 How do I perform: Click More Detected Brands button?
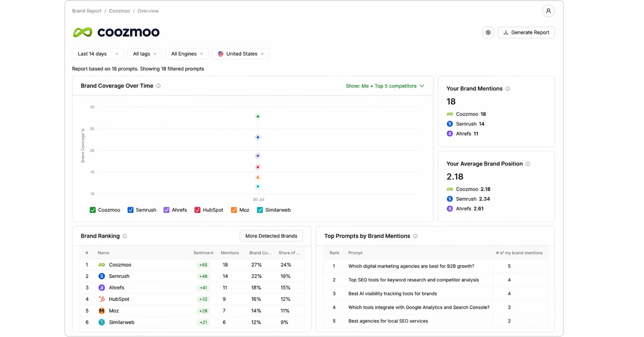(x=271, y=236)
